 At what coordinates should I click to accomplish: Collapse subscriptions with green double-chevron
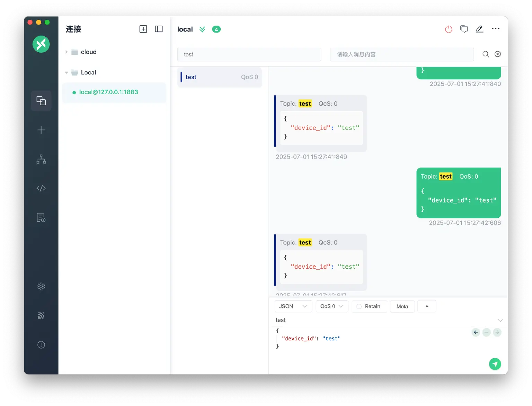(202, 29)
